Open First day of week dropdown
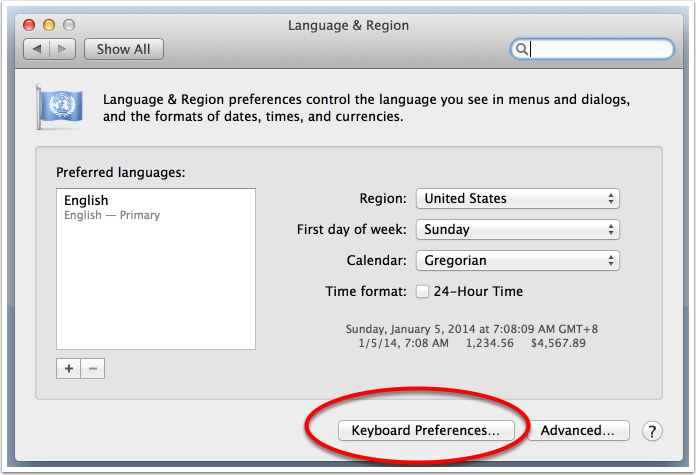 (x=518, y=230)
